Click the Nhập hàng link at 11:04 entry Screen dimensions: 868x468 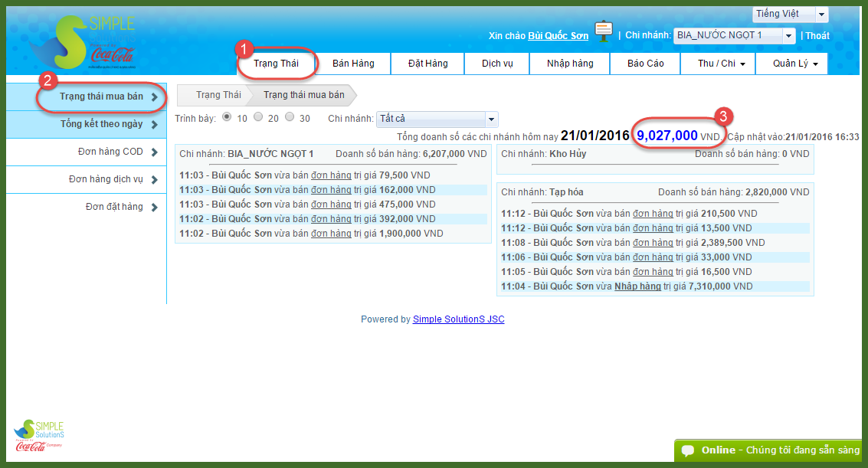click(x=637, y=286)
